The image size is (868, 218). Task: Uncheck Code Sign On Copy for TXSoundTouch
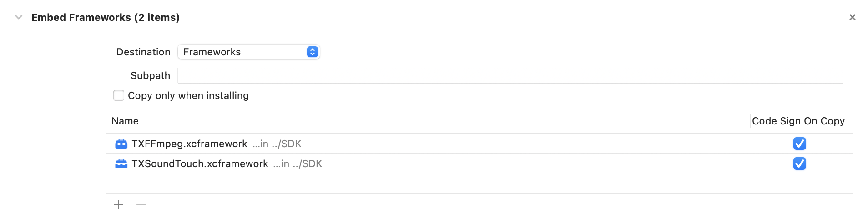(799, 163)
